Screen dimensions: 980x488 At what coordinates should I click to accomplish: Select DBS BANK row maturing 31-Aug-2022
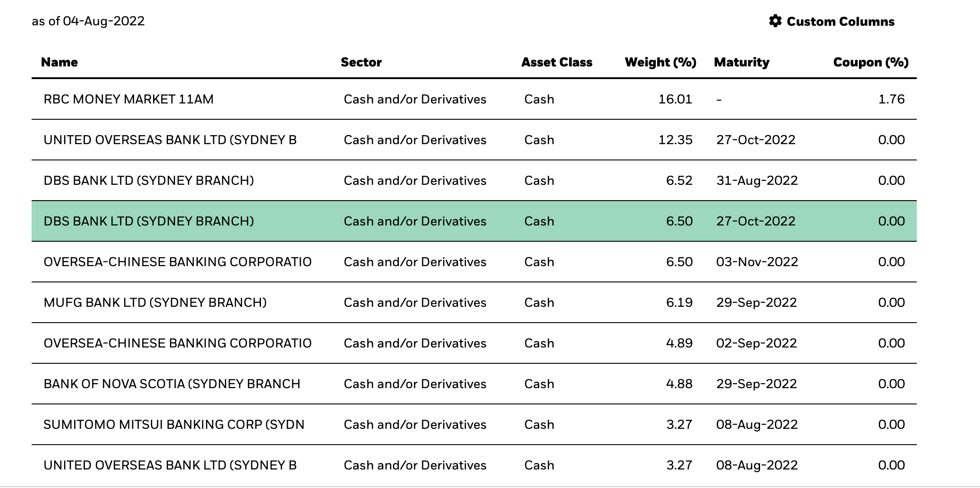pos(474,181)
